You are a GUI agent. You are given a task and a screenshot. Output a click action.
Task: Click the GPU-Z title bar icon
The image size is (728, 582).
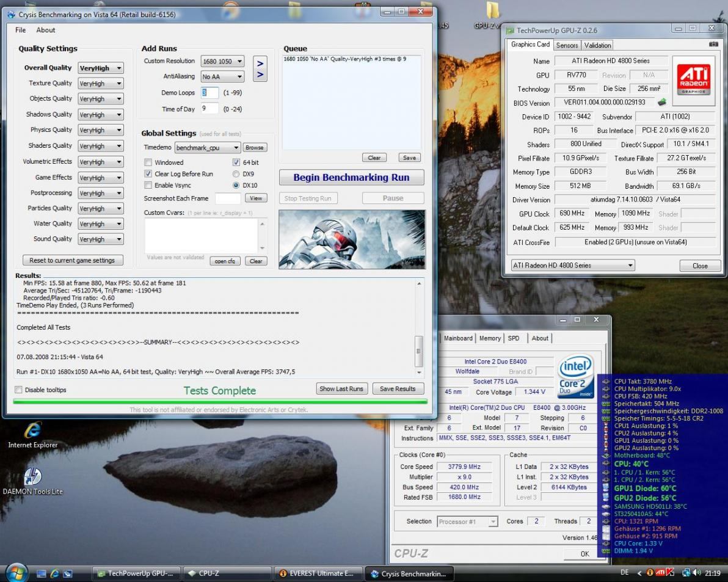pos(510,31)
